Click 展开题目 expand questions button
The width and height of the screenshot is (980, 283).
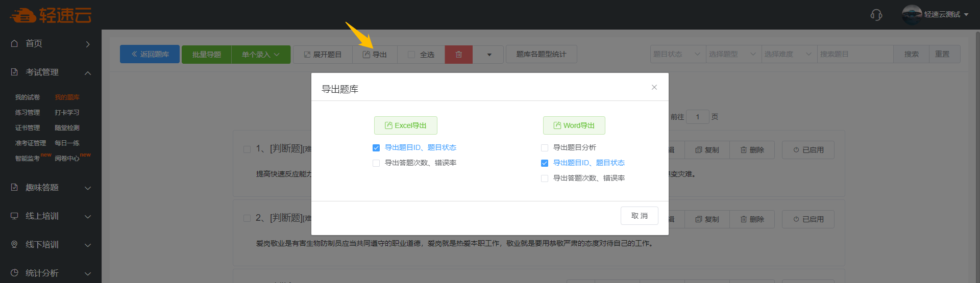pos(323,55)
